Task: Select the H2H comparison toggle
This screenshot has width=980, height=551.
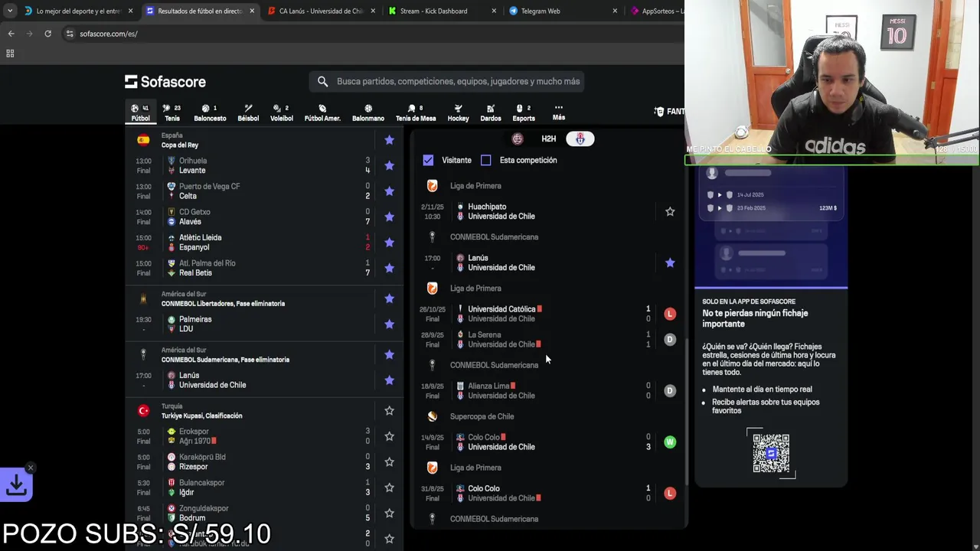Action: 549,139
